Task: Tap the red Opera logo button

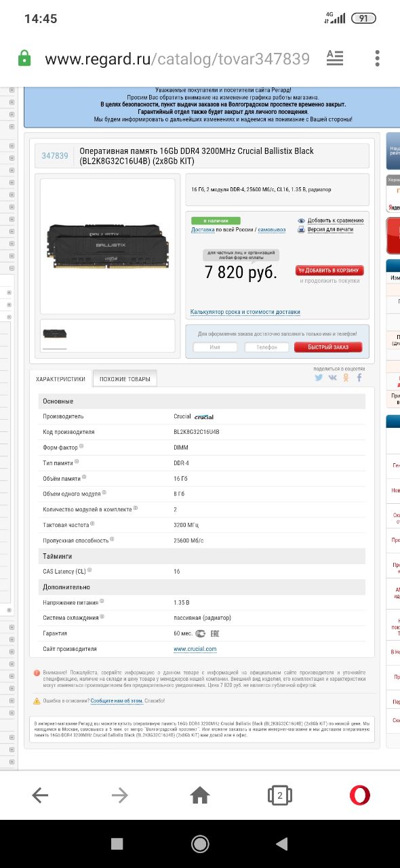Action: (x=360, y=795)
